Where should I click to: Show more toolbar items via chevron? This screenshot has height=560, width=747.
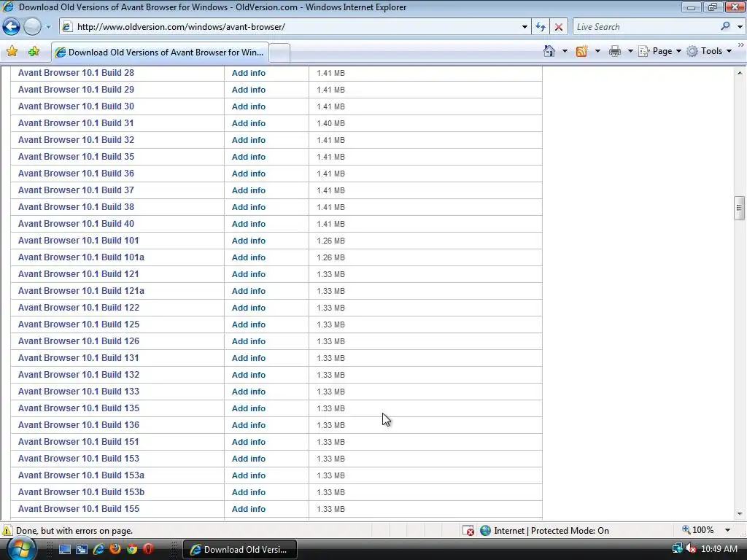[741, 44]
